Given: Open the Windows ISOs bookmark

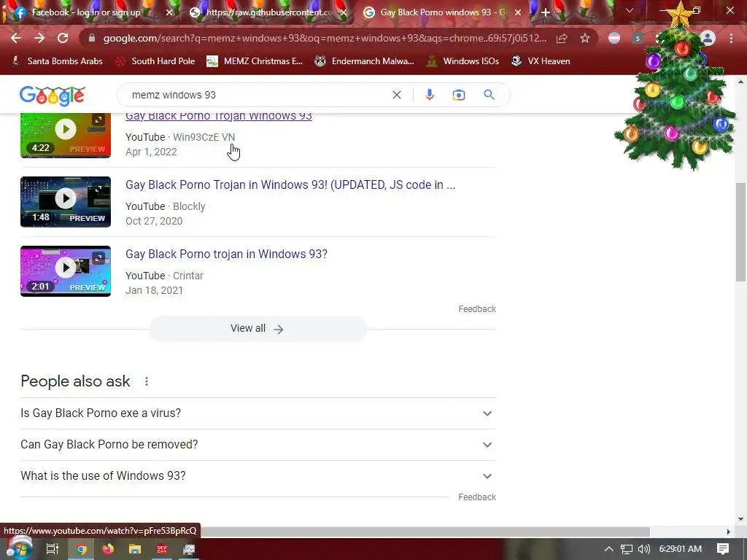Looking at the screenshot, I should coord(462,61).
